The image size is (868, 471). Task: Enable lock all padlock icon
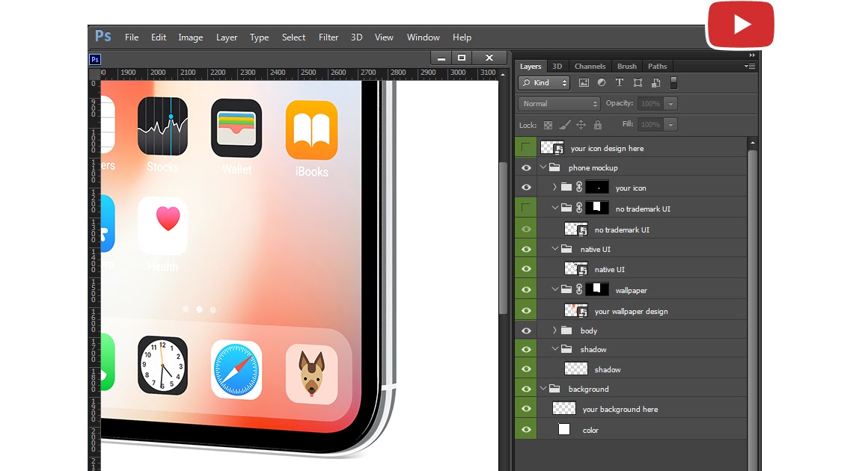(598, 125)
